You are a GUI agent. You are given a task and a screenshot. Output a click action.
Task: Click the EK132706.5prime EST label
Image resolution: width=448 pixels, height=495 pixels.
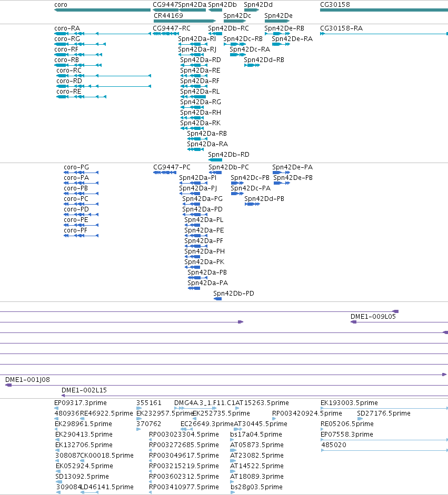tap(84, 445)
